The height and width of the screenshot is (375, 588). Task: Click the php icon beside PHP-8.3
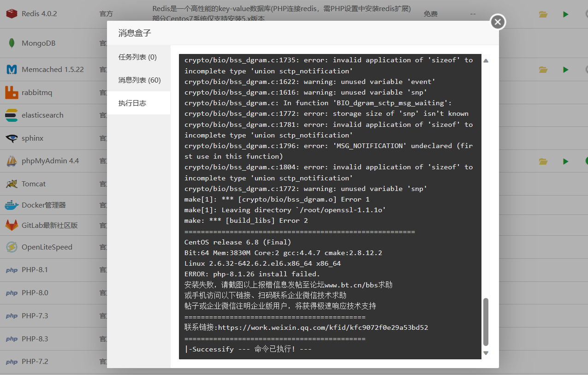click(x=12, y=339)
